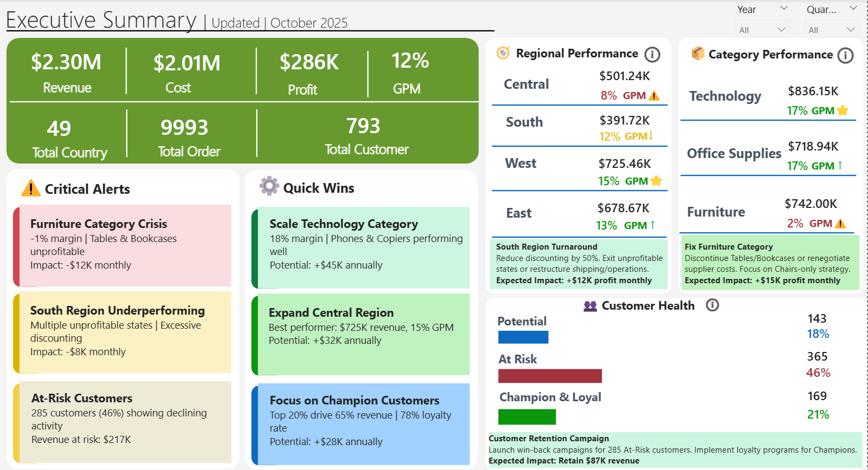Viewport: 868px width, 470px height.
Task: Select the package icon near Category Performance
Action: click(696, 54)
